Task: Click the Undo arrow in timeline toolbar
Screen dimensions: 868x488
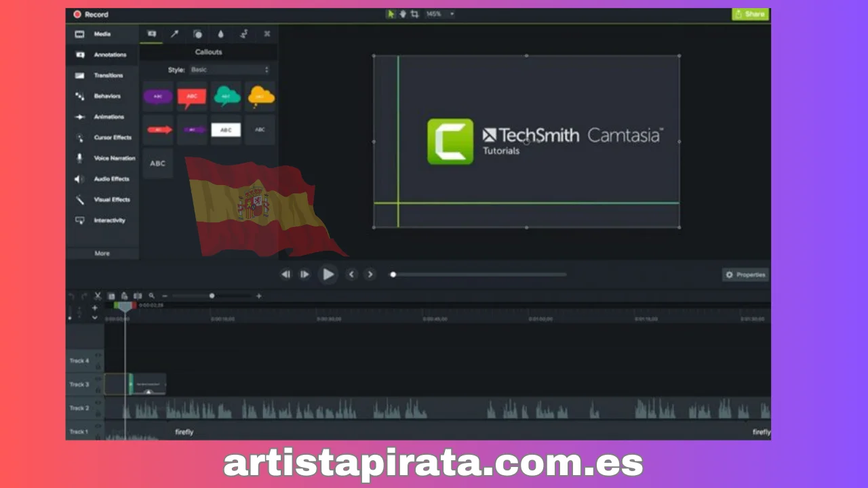Action: coord(71,296)
